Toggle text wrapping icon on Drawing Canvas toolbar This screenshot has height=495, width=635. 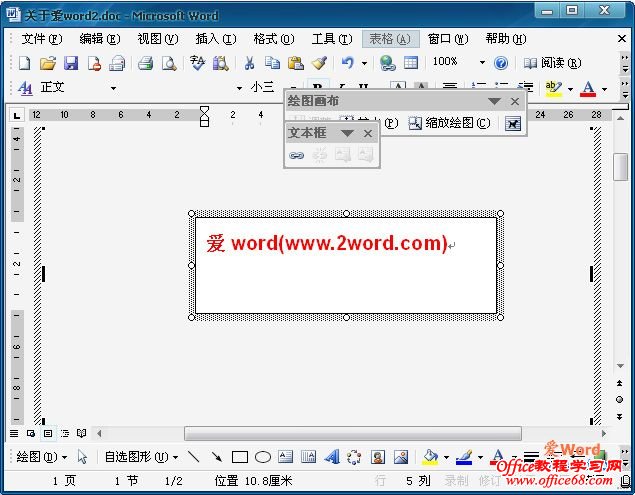[513, 124]
